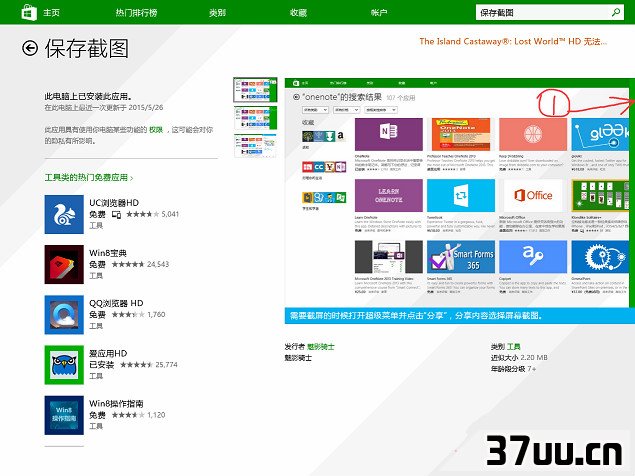Expand 工具类的热门免费应用 list
This screenshot has height=476, width=635.
coord(89,177)
